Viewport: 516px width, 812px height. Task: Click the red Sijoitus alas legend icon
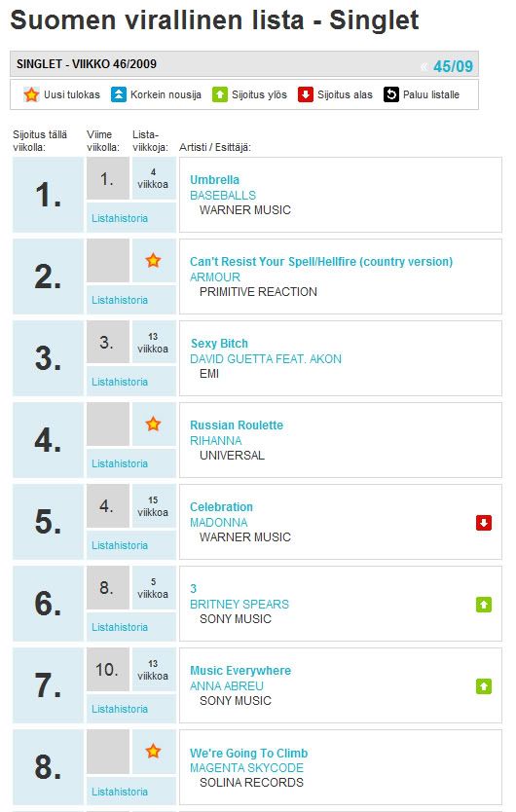click(x=306, y=94)
